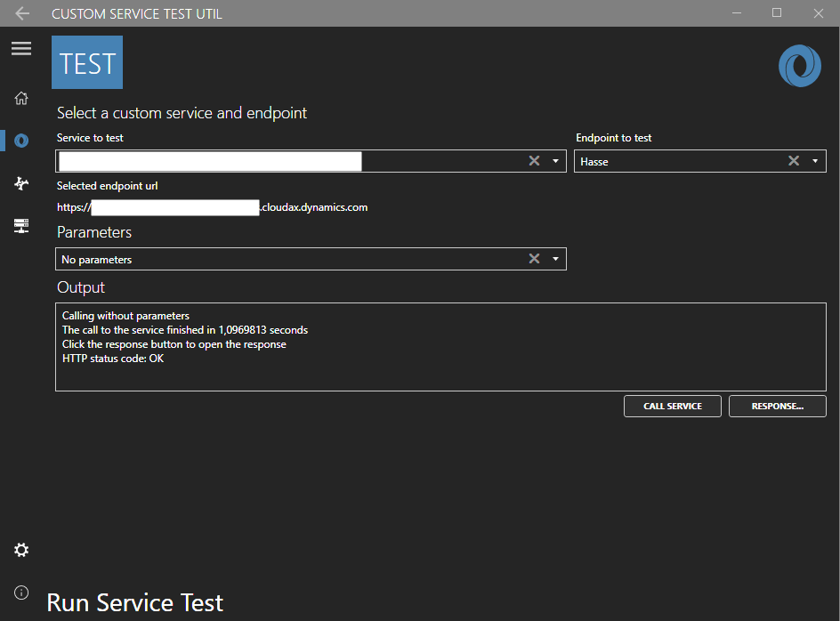
Task: Clear the Service to test selection
Action: click(x=534, y=161)
